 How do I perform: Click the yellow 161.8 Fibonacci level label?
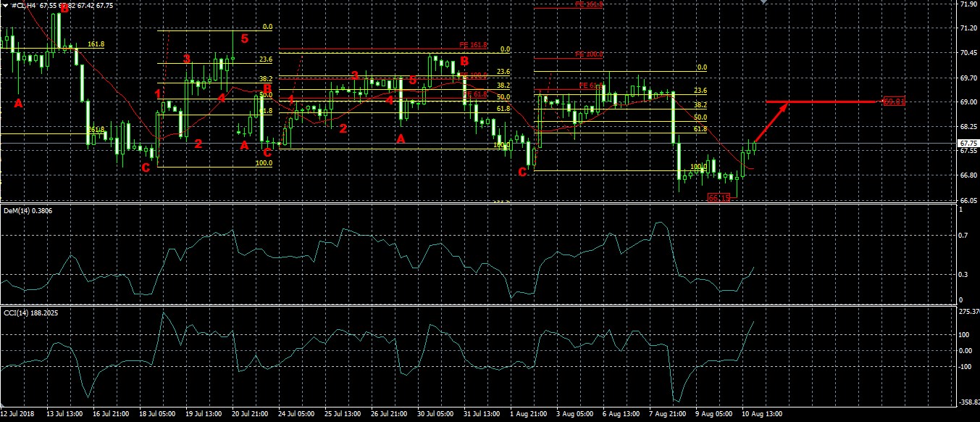coord(96,45)
